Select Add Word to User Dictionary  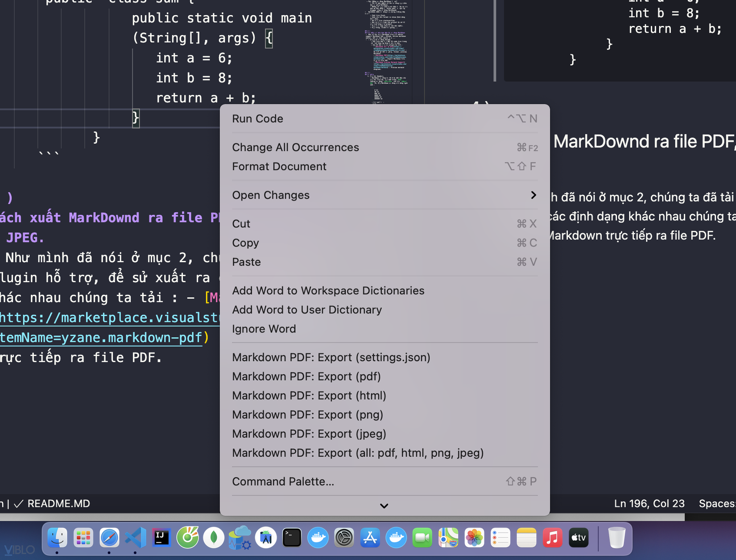[x=385, y=309]
